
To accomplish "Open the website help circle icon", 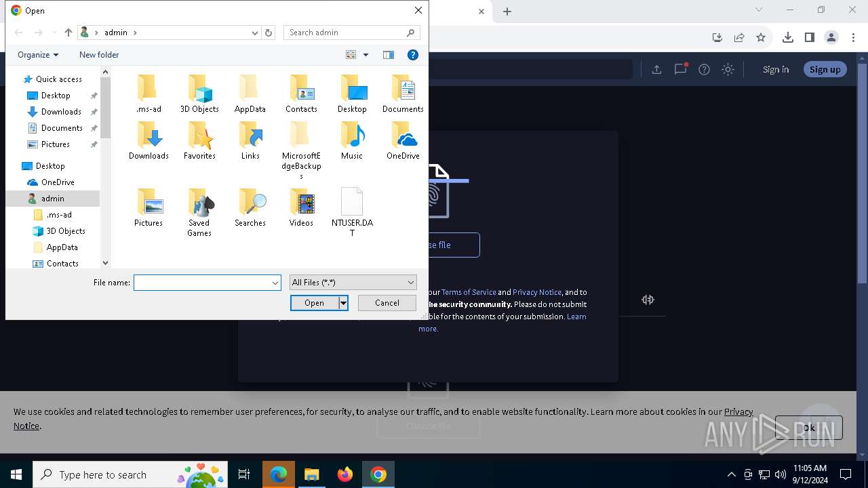I will (704, 69).
